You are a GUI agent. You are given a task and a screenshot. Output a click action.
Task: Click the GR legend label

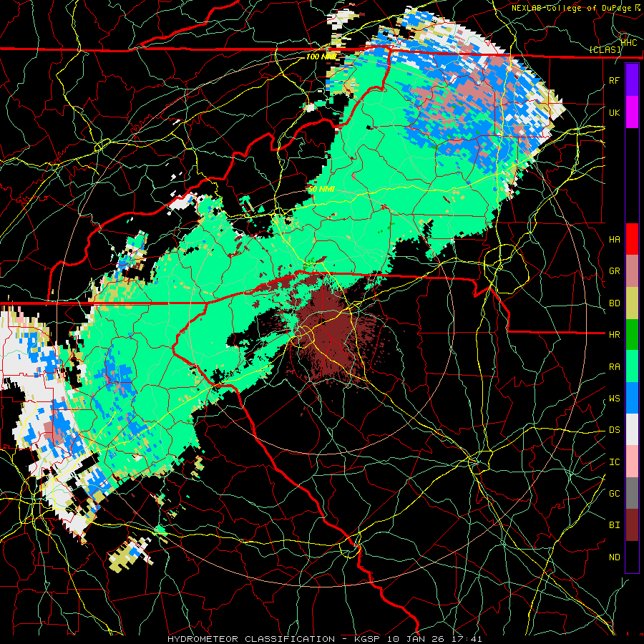614,271
